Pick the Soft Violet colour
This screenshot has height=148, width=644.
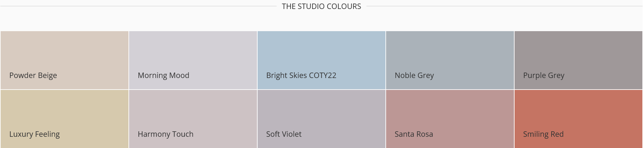321,119
